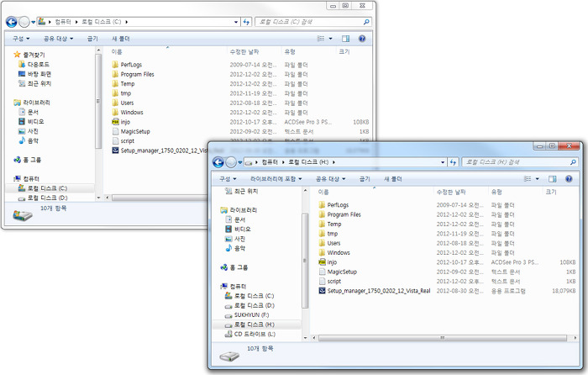Image resolution: width=588 pixels, height=375 pixels.
Task: Select Setup_manager installer icon in H: window
Action: tap(322, 291)
